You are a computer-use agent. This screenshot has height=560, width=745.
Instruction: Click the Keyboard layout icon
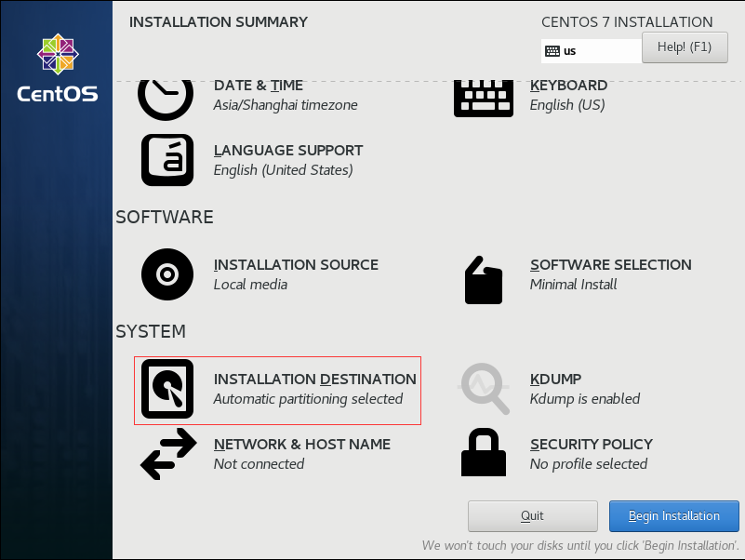pos(484,99)
